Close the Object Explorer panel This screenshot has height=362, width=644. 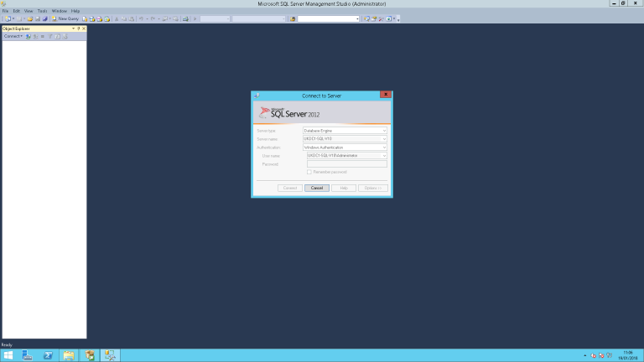tap(84, 28)
